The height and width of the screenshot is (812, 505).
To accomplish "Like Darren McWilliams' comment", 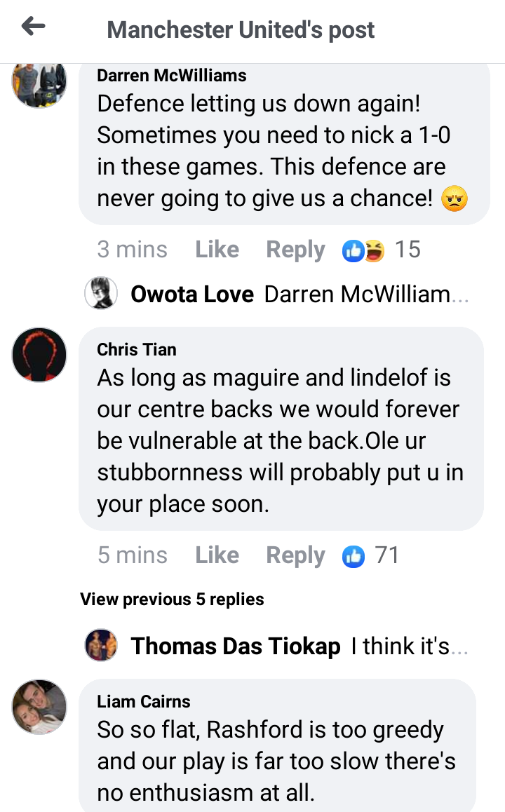I will pos(217,250).
